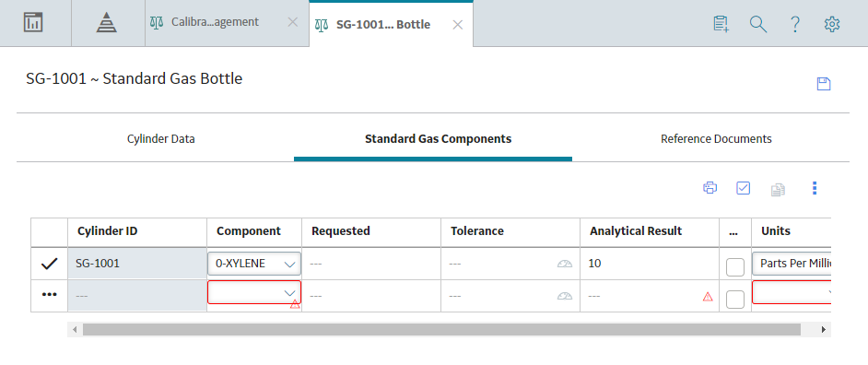Switch to the Reference Documents tab
This screenshot has height=365, width=868.
(716, 138)
